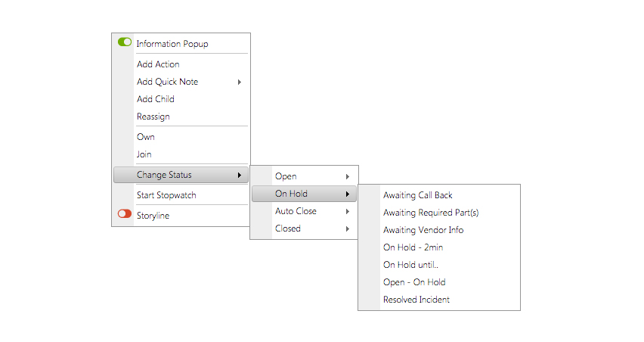Screen dimensions: 644x342
Task: Expand the Closed status submenu arrow
Action: point(348,229)
